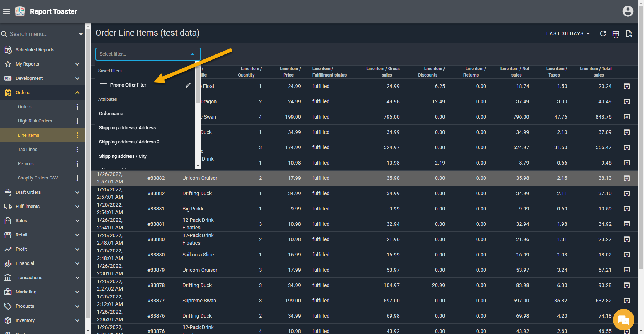Open the hamburger navigation menu
The image size is (644, 334).
tap(6, 11)
